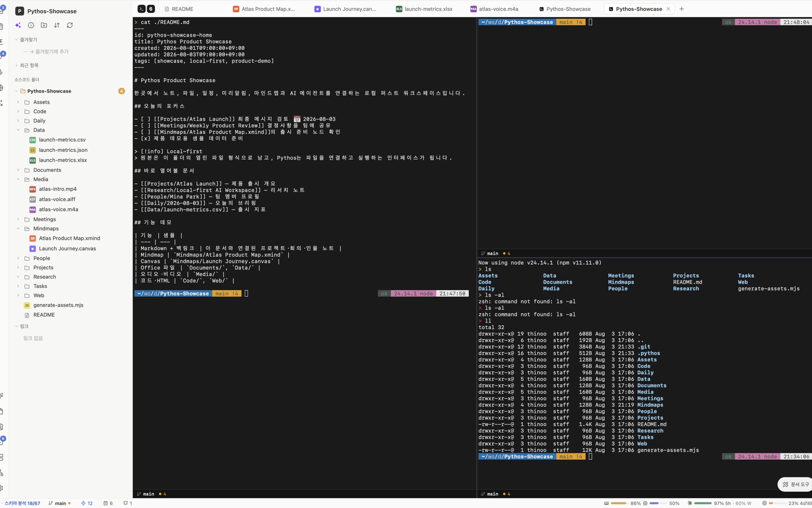Expand the Research folder

point(18,277)
